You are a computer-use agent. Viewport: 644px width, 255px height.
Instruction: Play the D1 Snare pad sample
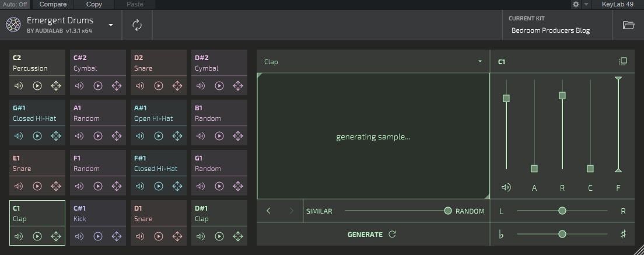click(x=159, y=236)
